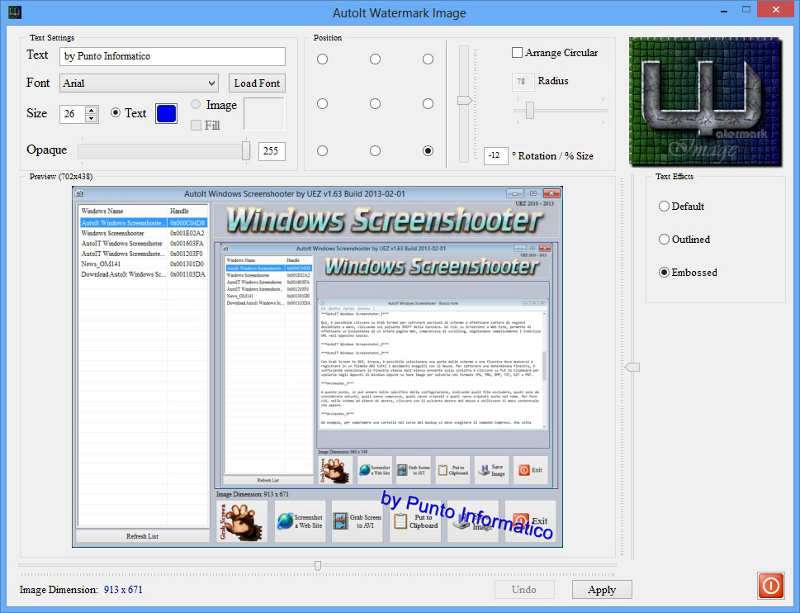Decrease font size with down arrow
Screen dimensions: 800x613
coord(92,118)
